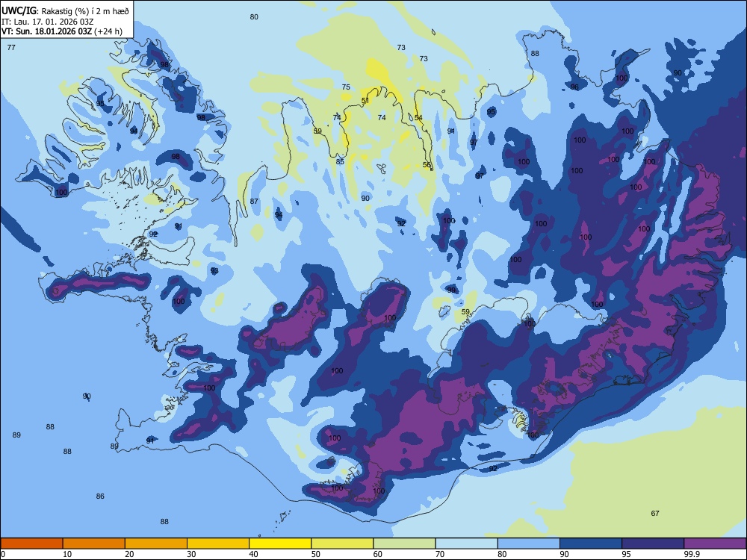Click the '87' humidity value on the map
The image size is (747, 560).
(254, 202)
